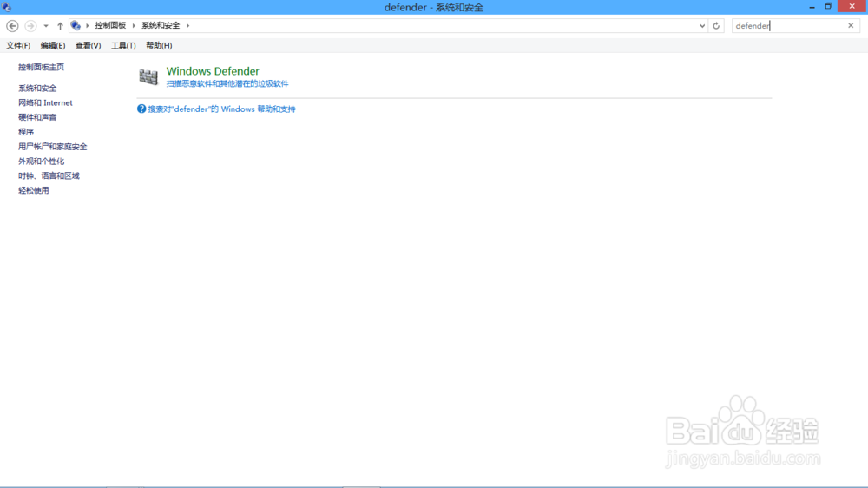Select 控制面板 breadcrumb in address bar
This screenshot has height=488, width=868.
click(x=110, y=25)
